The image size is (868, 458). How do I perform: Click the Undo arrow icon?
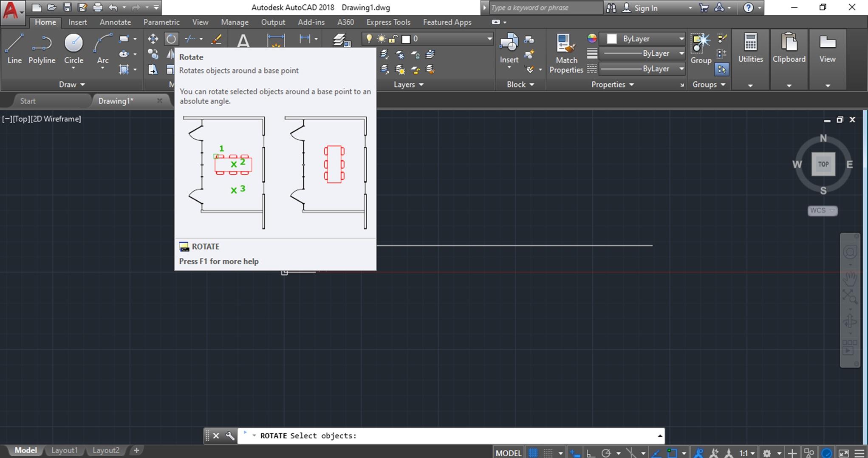tap(113, 7)
